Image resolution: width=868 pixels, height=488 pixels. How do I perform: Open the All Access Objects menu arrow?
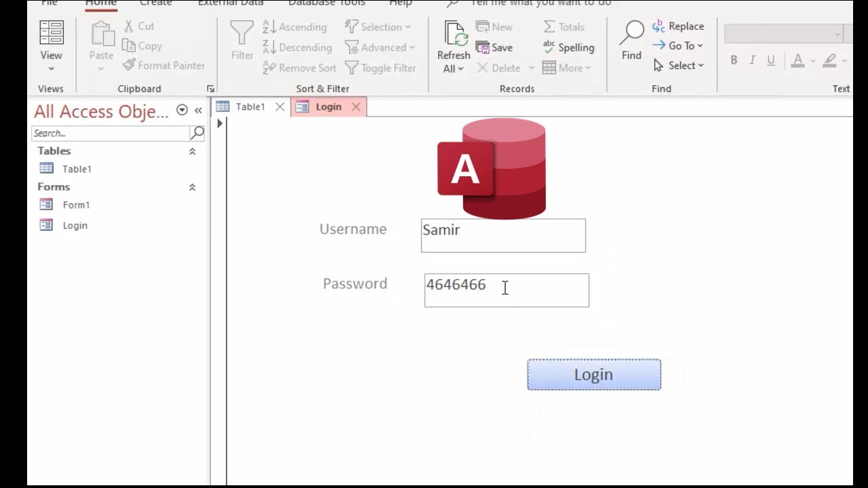(x=182, y=110)
